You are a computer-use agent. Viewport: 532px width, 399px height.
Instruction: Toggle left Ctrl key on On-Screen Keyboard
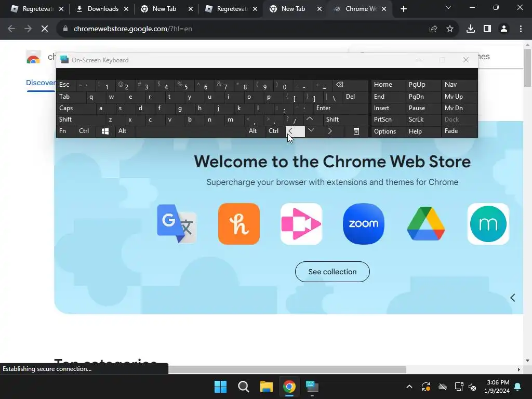click(86, 131)
